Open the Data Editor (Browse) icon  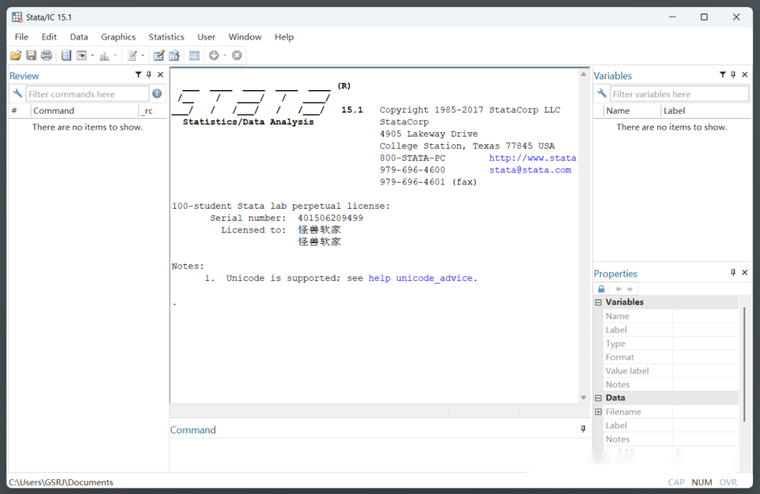(x=174, y=56)
